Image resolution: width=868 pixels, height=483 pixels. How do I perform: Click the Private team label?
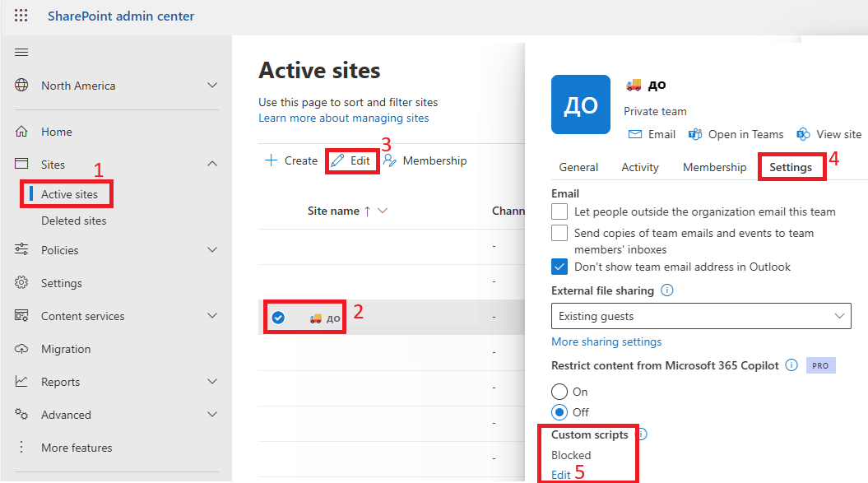655,111
